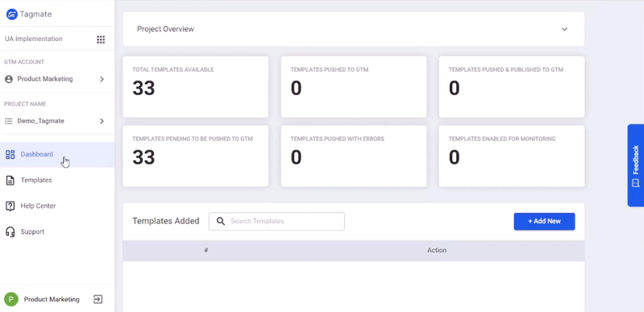Click the Project Overview heading
Image resolution: width=644 pixels, height=312 pixels.
point(165,29)
